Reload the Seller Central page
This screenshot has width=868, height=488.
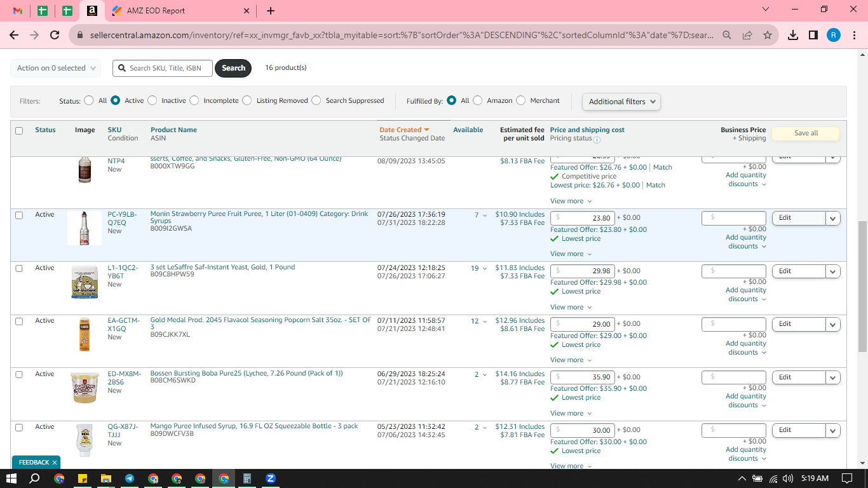pyautogui.click(x=55, y=36)
